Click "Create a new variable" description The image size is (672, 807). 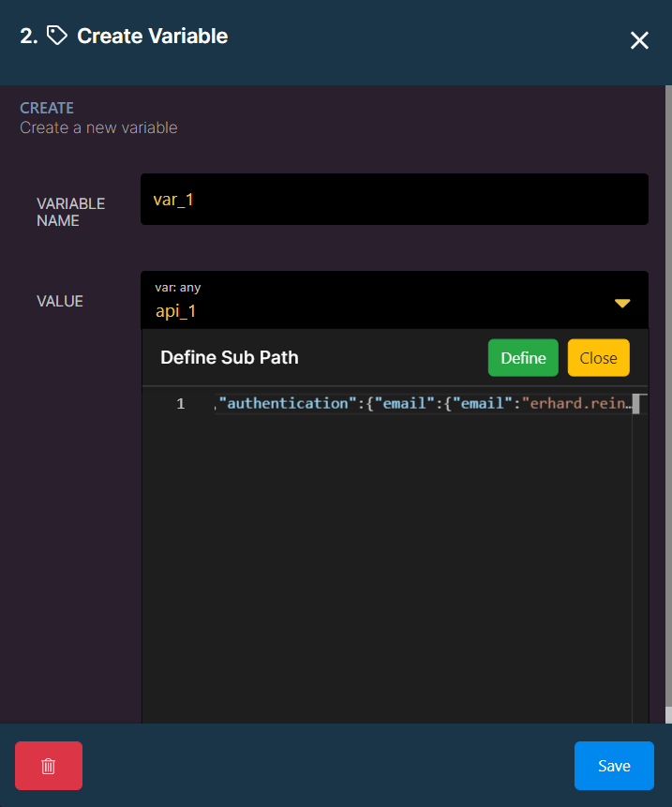point(98,127)
